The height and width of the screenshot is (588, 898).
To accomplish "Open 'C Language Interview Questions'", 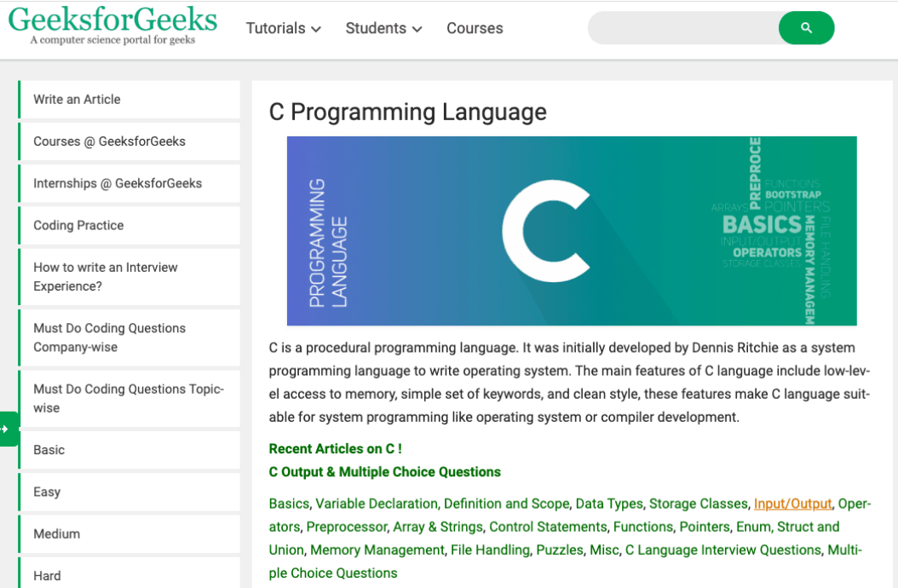I will tap(722, 550).
